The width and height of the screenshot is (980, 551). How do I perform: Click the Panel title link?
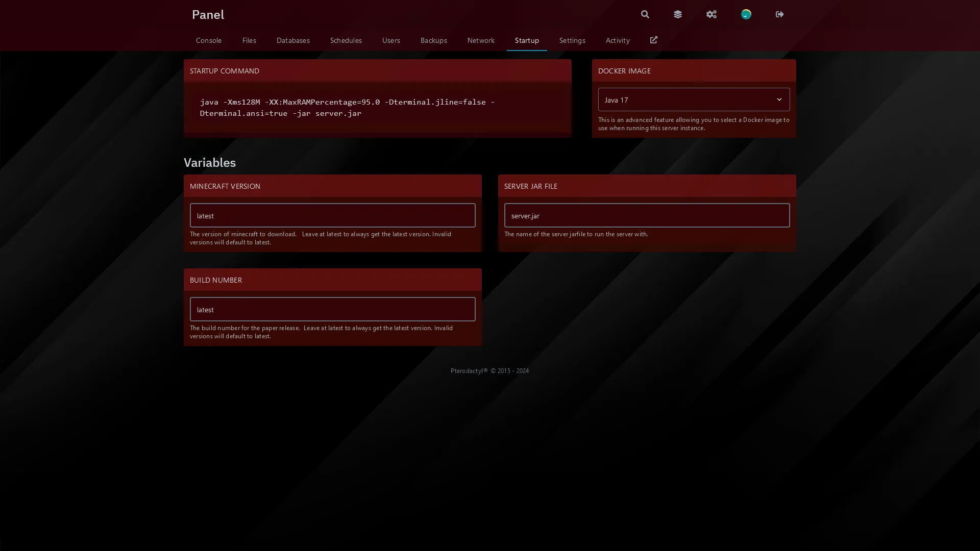[x=208, y=14]
